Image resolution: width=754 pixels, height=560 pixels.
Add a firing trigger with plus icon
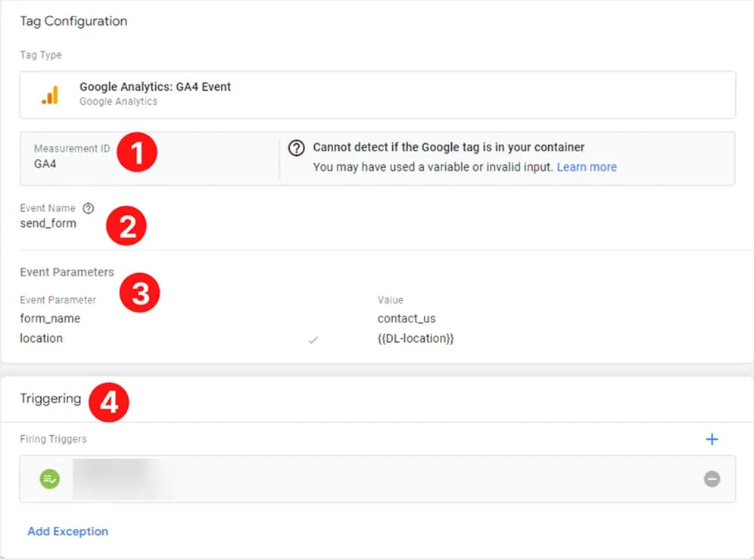click(x=712, y=439)
